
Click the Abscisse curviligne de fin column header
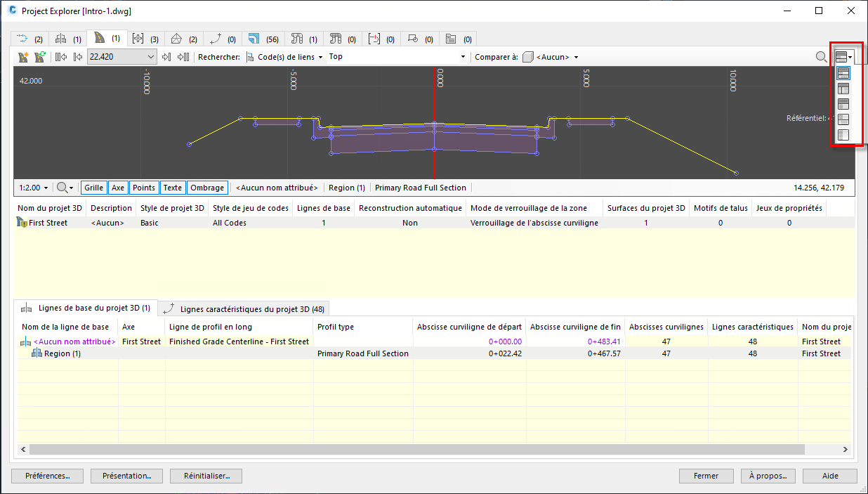[x=575, y=327]
